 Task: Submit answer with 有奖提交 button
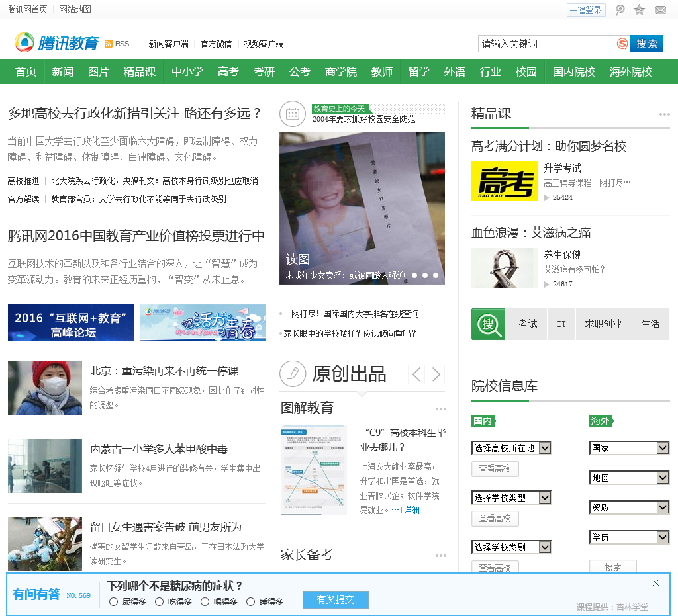(x=336, y=599)
